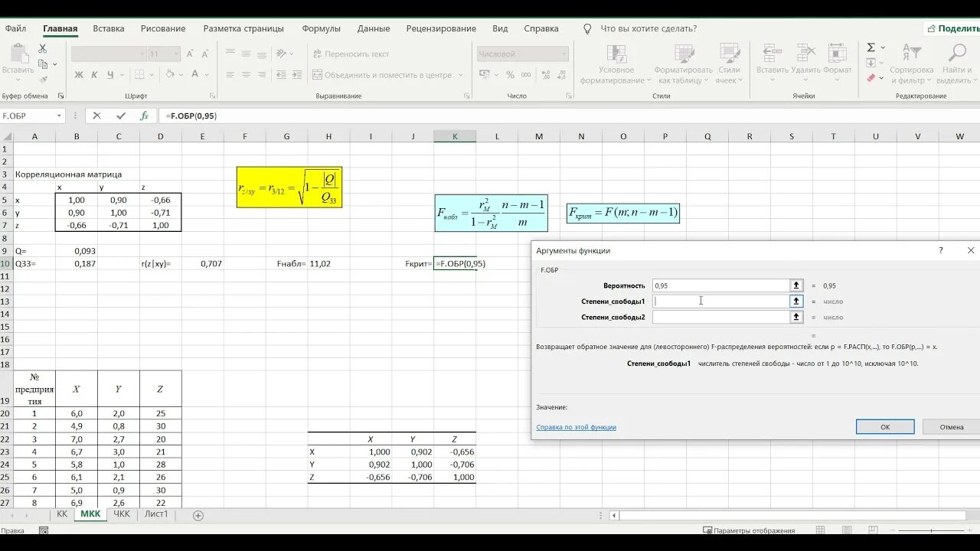Click the Вероятность input field

720,285
